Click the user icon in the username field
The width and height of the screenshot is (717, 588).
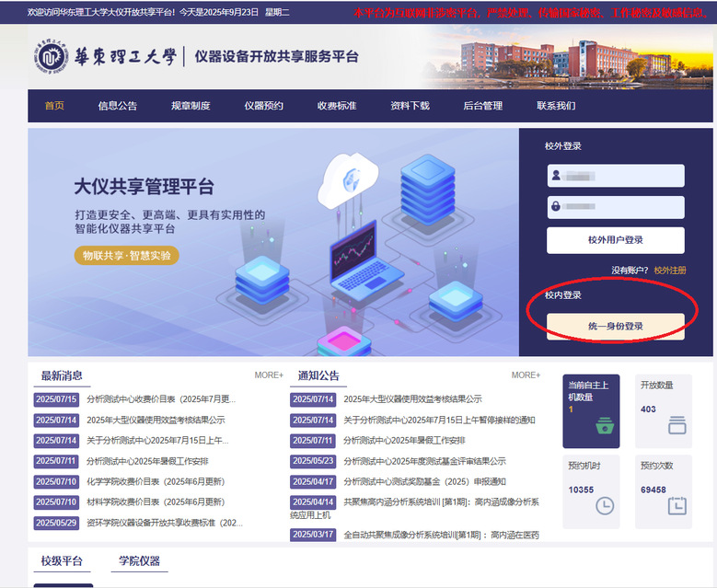tap(556, 176)
